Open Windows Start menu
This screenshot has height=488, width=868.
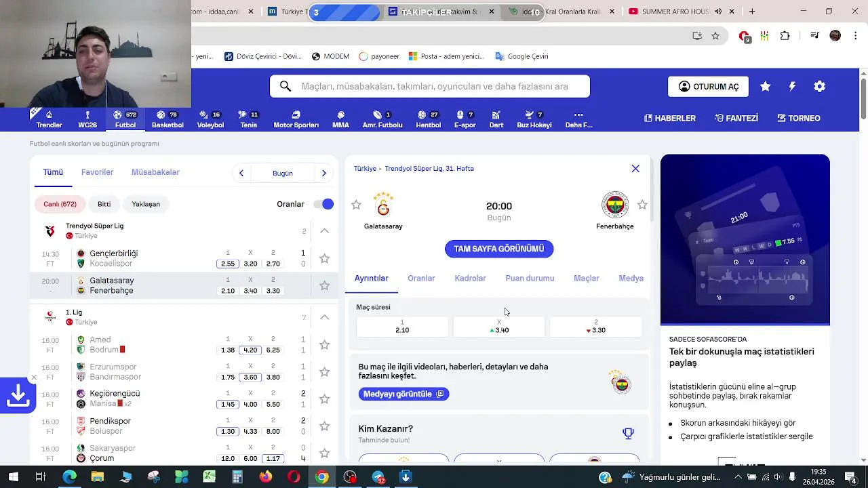13,477
